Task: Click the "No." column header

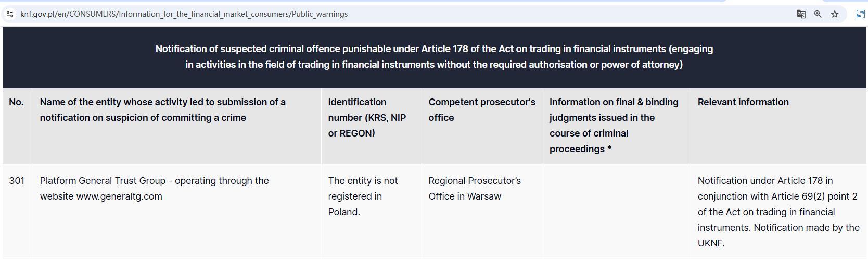Action: pos(16,102)
